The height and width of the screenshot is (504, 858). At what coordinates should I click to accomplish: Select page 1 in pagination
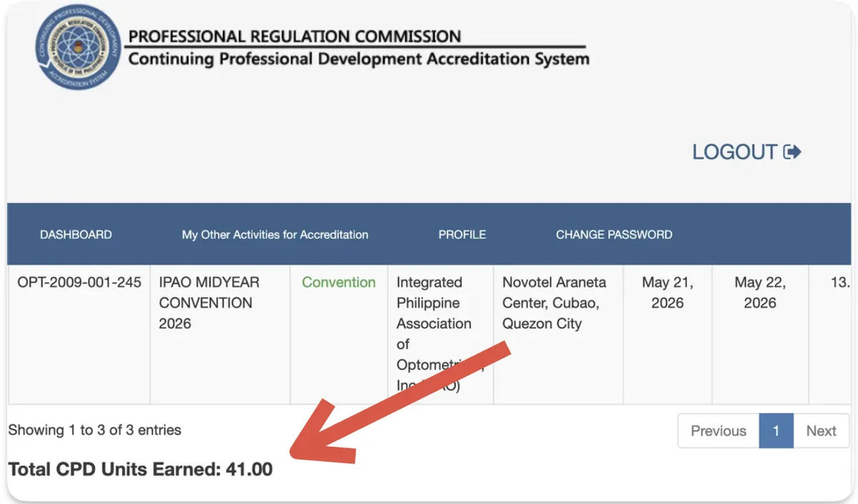point(776,431)
